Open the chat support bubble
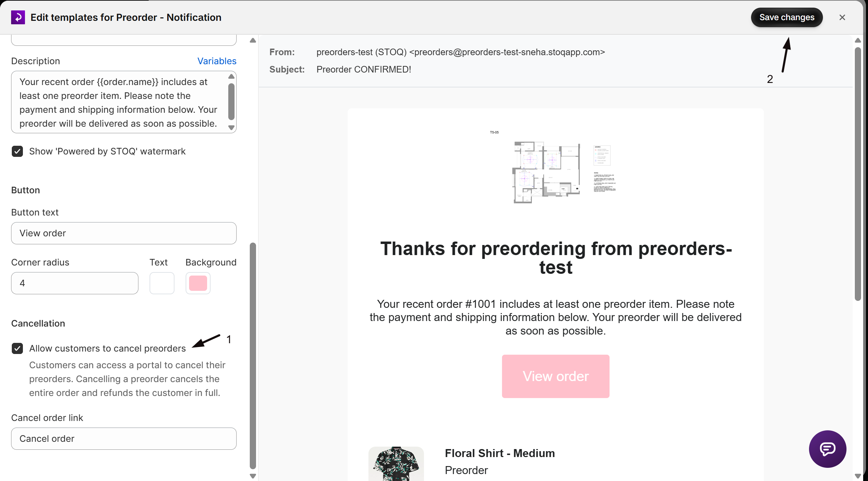This screenshot has width=868, height=481. [x=827, y=449]
